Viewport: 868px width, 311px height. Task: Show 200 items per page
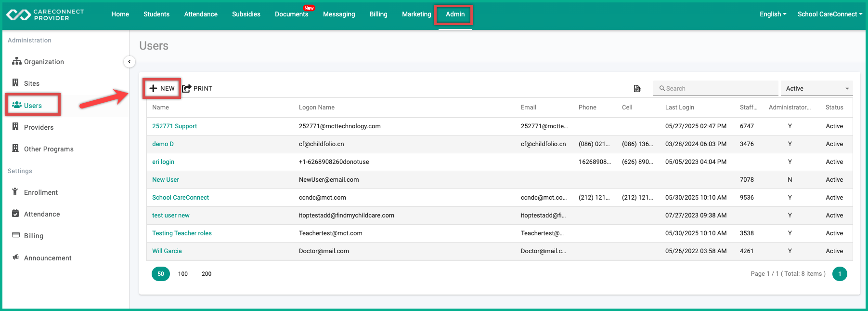point(207,274)
